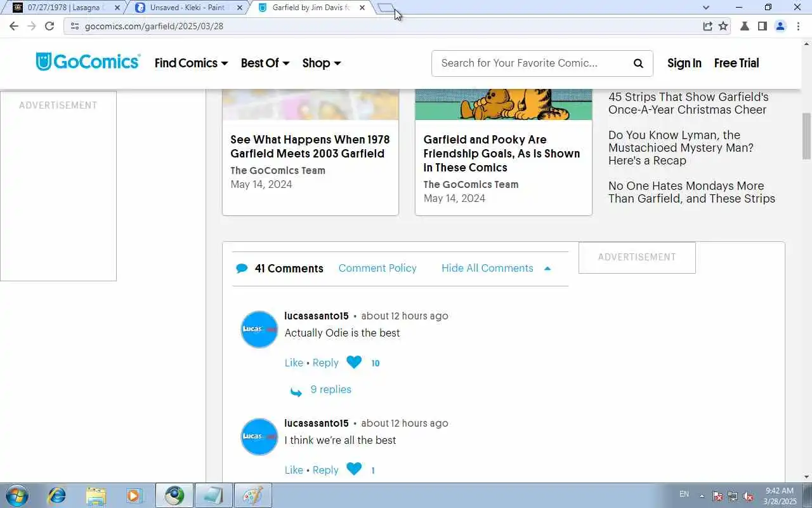Toggle the browser side panel icon
The width and height of the screenshot is (812, 508).
click(762, 26)
